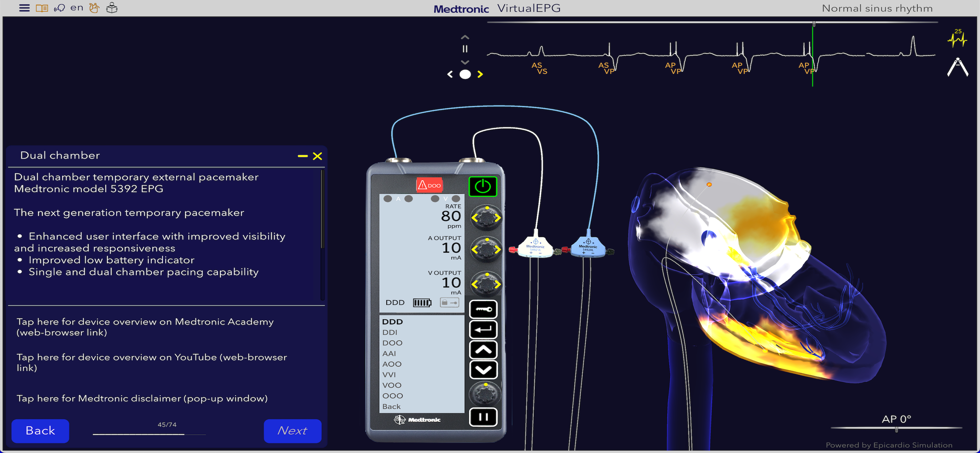
Task: Click the battery indicator on pacemaker screen
Action: click(x=422, y=303)
